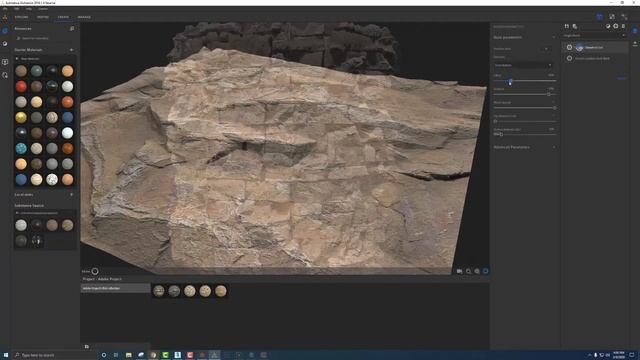
Task: Switch to the Manage tab
Action: pos(84,17)
